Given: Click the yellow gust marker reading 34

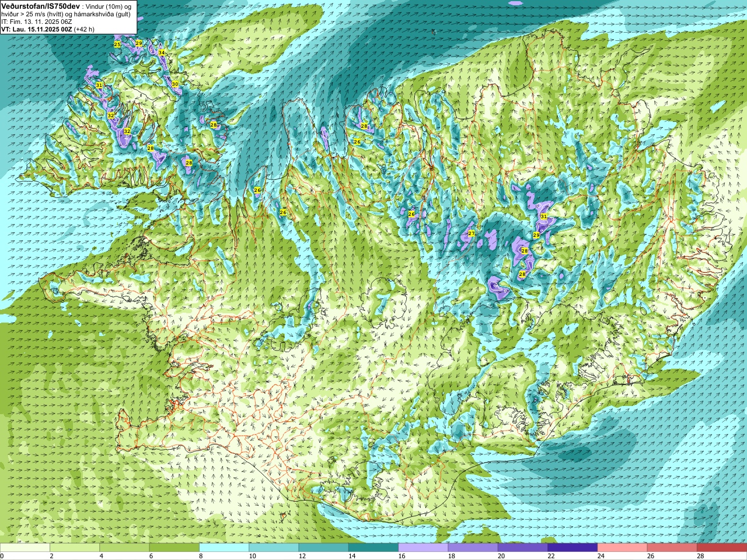Looking at the screenshot, I should tap(162, 53).
